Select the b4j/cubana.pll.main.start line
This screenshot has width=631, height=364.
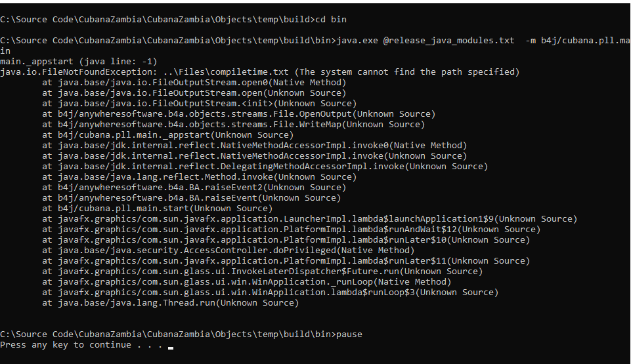click(x=157, y=208)
